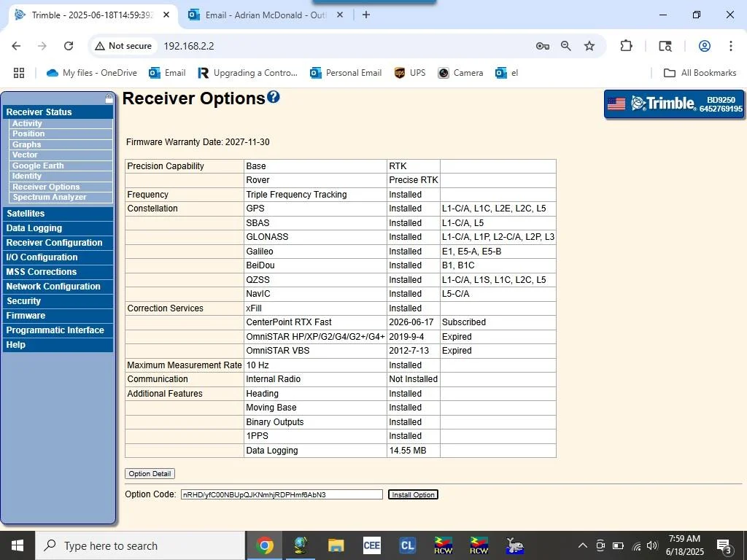This screenshot has height=560, width=747.
Task: Open the Camera bookmark
Action: [461, 73]
